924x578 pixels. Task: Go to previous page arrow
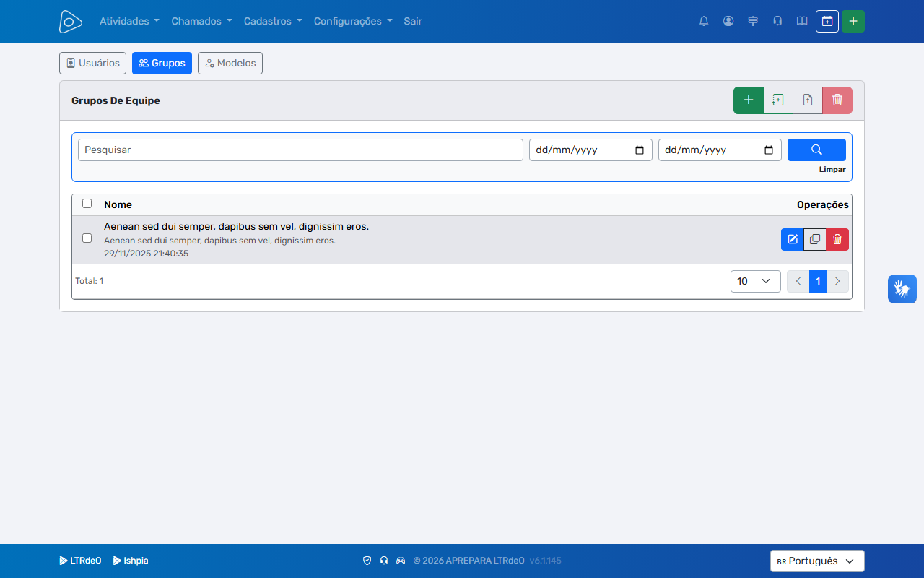[798, 281]
